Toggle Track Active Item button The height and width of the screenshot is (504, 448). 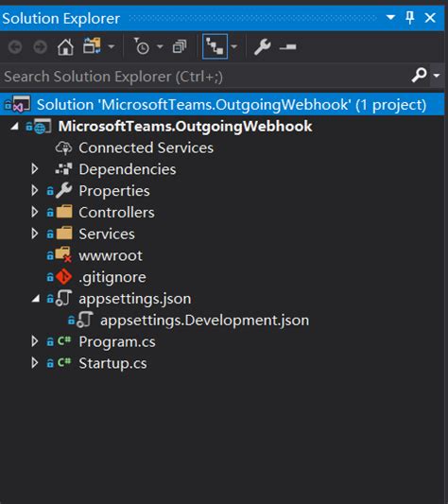click(x=215, y=46)
